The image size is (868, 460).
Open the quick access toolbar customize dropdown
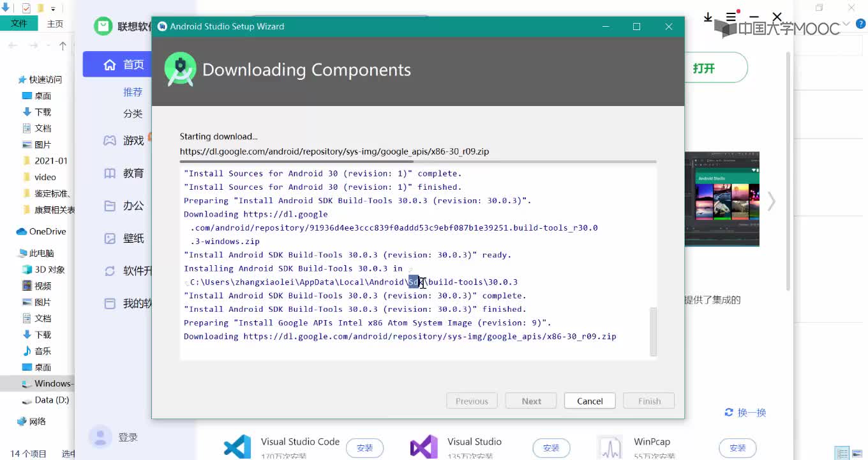(53, 9)
